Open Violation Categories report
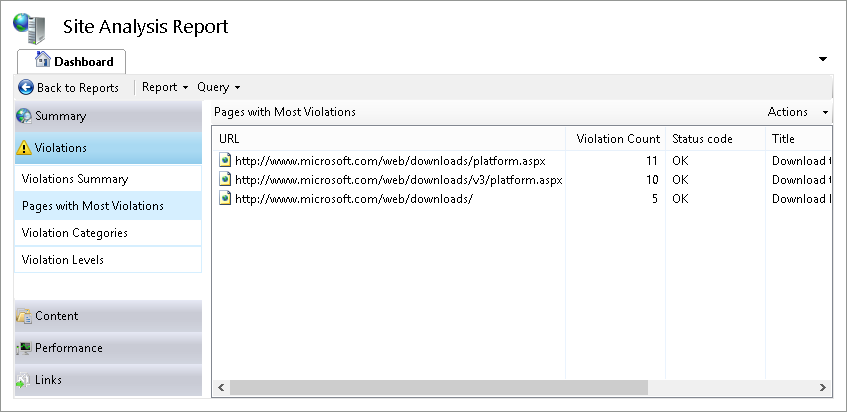This screenshot has height=412, width=847. (x=75, y=233)
